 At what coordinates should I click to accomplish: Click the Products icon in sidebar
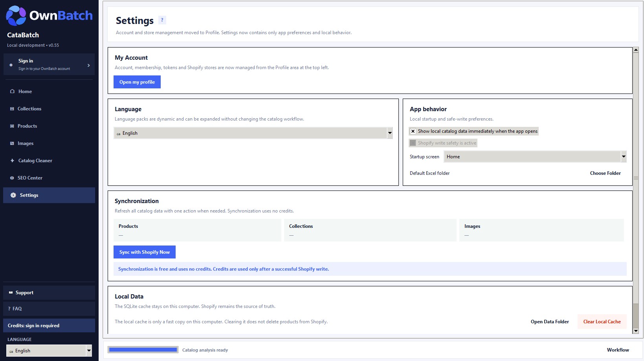(x=12, y=126)
